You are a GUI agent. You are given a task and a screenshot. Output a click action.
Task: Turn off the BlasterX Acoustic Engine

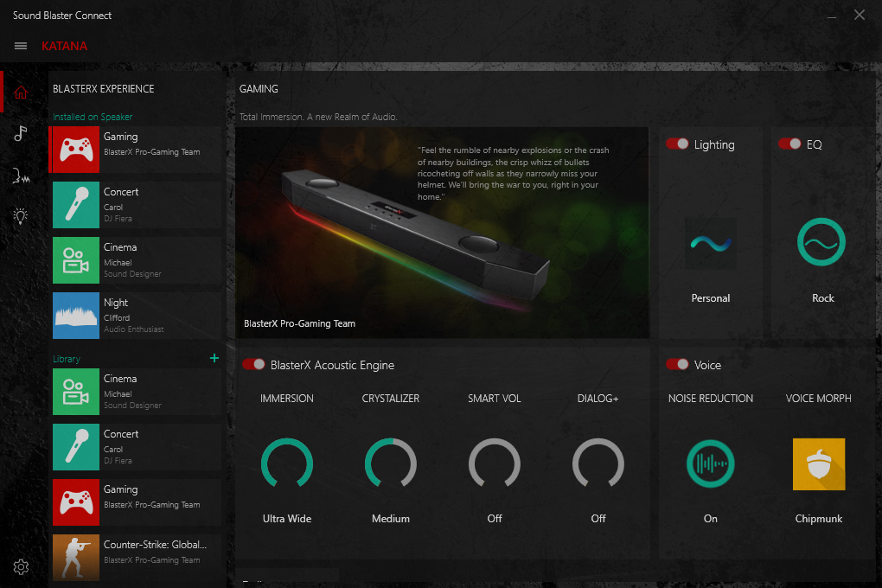253,365
